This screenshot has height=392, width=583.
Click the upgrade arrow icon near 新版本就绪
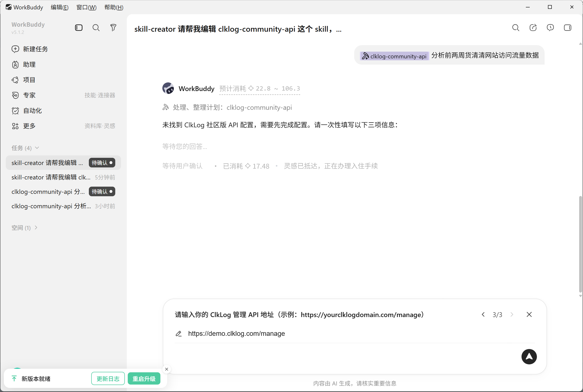[14, 379]
